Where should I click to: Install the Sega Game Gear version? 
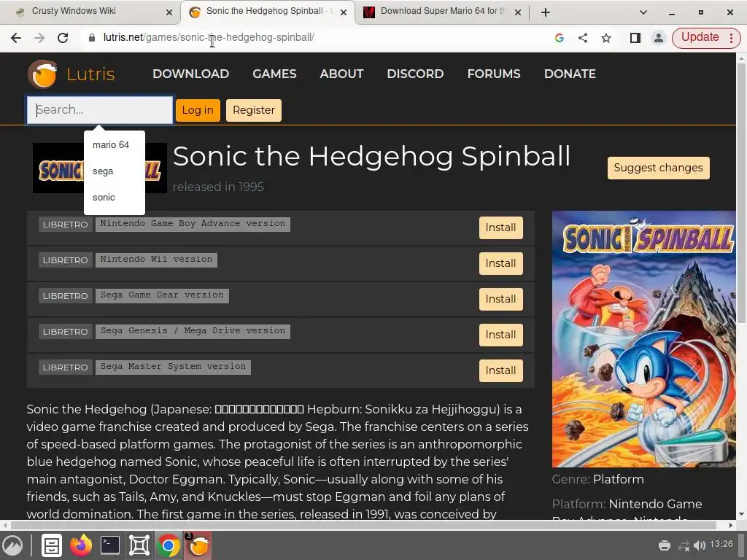(x=500, y=299)
